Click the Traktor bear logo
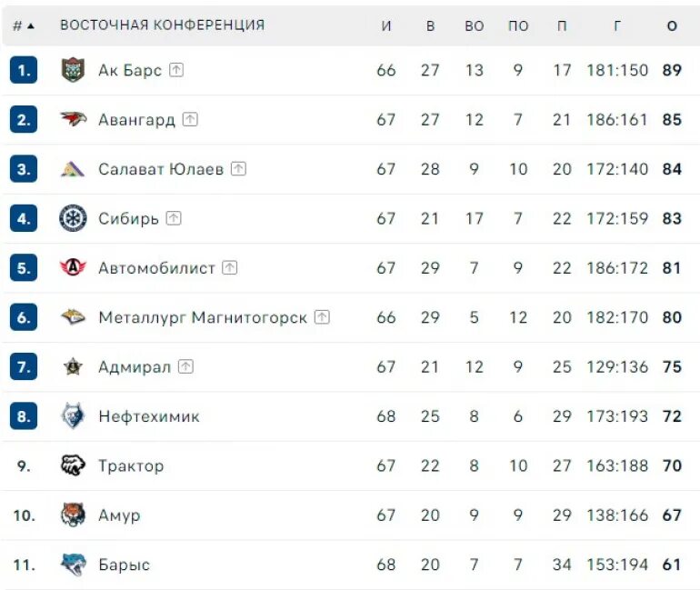This screenshot has width=700, height=590. click(x=73, y=465)
